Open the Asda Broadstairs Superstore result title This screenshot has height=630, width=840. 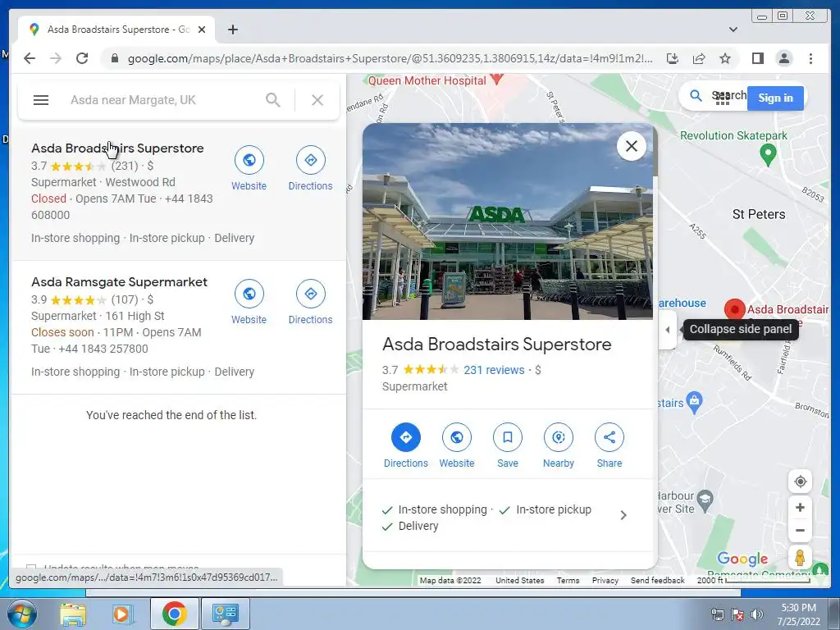pos(117,148)
